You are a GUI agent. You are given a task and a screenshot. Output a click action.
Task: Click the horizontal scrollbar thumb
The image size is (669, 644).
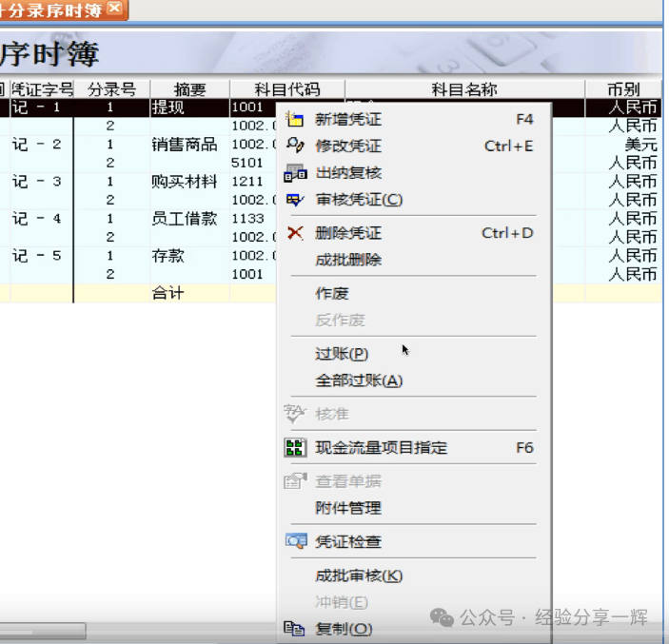43,631
